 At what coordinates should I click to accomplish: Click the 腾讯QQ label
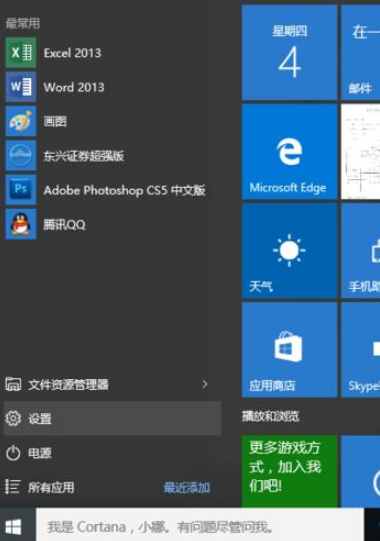click(64, 225)
